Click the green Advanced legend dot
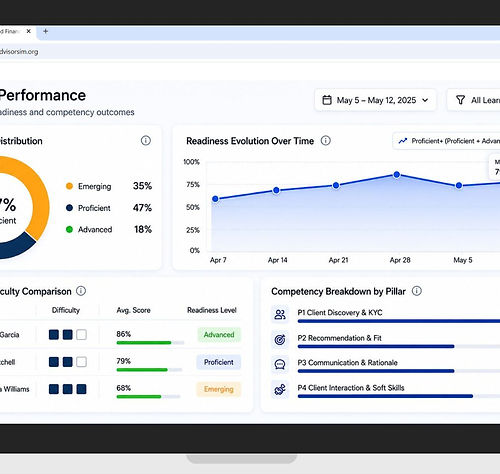 [x=69, y=229]
